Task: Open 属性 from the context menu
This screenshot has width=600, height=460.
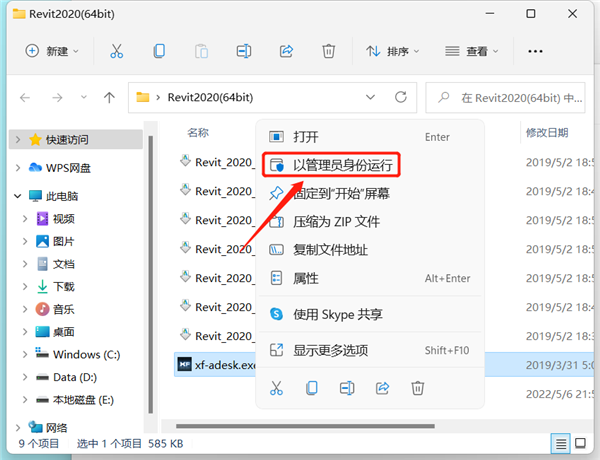Action: point(306,278)
